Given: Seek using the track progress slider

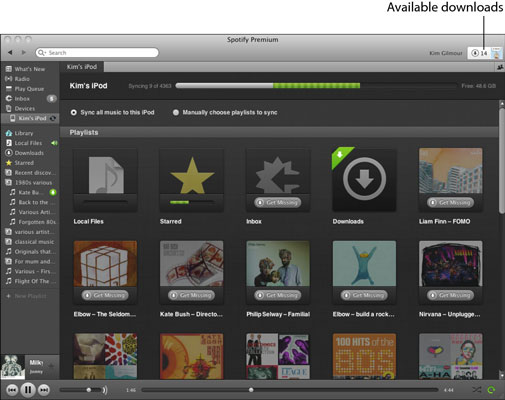Looking at the screenshot, I should tap(289, 390).
